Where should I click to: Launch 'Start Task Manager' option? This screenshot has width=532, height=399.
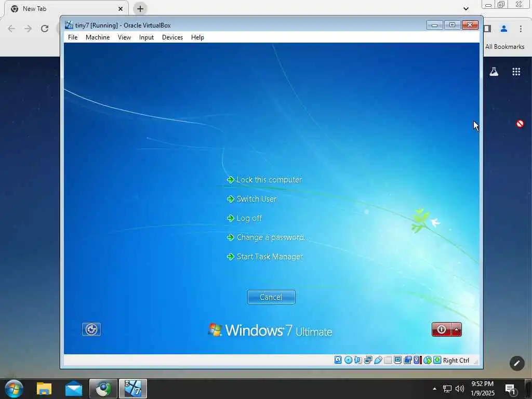[270, 257]
